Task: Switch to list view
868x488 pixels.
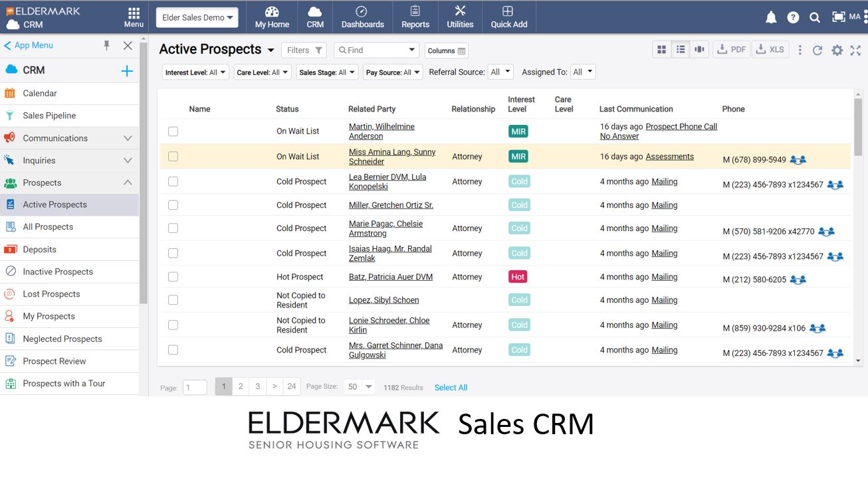Action: click(681, 50)
